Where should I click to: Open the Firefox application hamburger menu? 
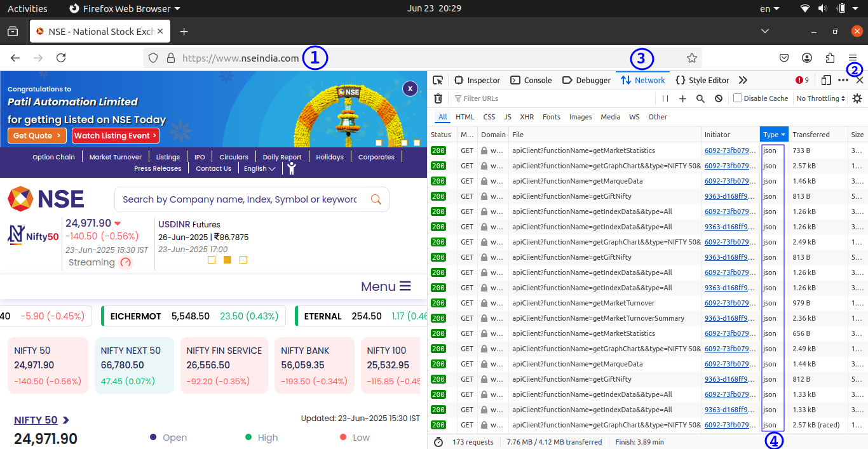[x=853, y=58]
